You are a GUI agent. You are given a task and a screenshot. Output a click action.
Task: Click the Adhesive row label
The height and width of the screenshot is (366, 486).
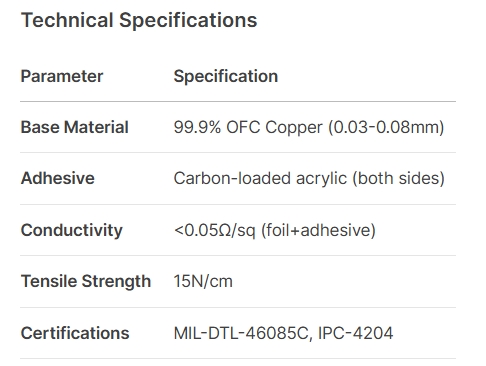pos(58,178)
